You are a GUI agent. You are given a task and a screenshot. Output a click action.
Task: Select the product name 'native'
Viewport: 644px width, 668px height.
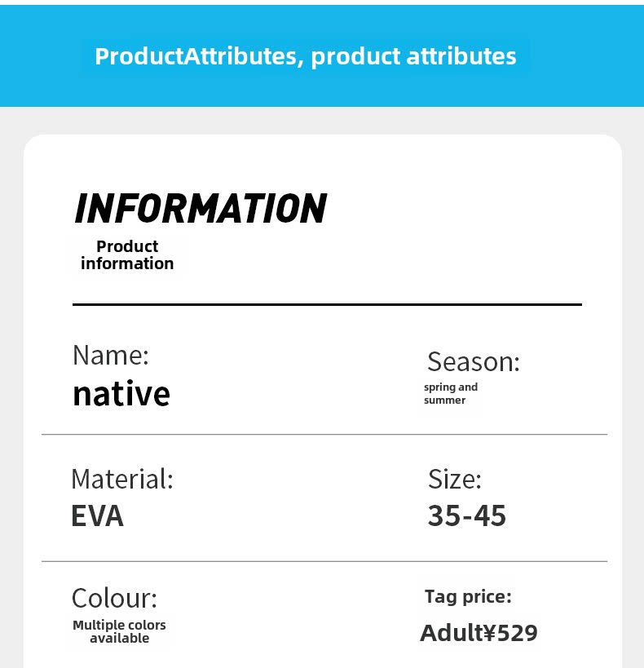121,394
